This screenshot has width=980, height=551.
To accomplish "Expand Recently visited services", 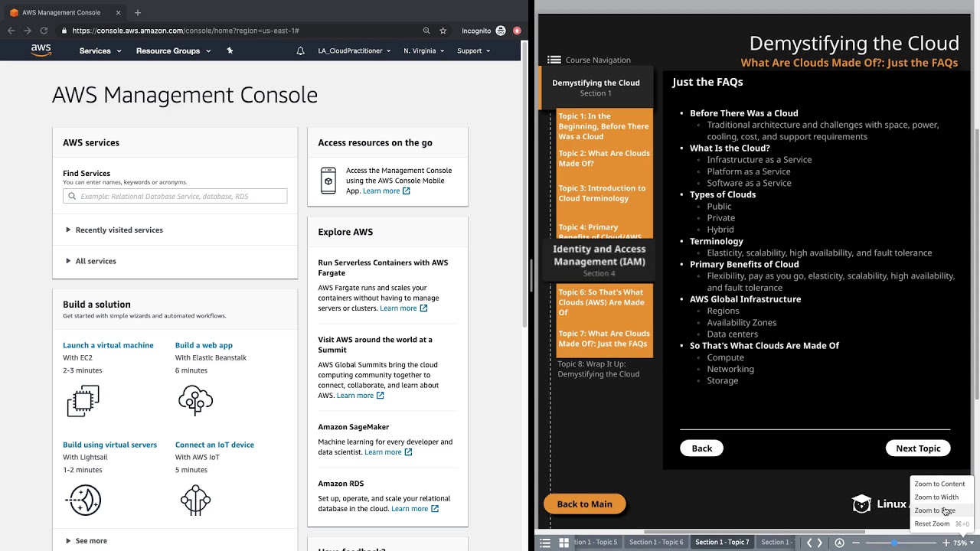I will [x=114, y=230].
